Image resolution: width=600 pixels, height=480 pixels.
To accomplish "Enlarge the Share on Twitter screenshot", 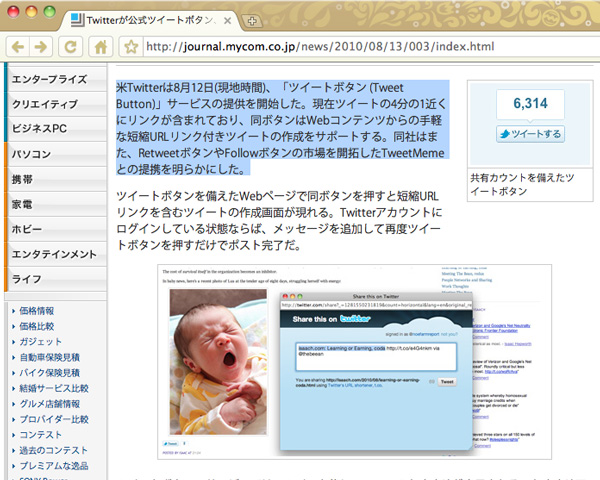I will [354, 362].
